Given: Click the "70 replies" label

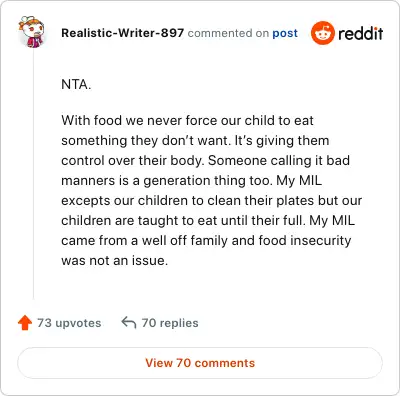Looking at the screenshot, I should (170, 323).
